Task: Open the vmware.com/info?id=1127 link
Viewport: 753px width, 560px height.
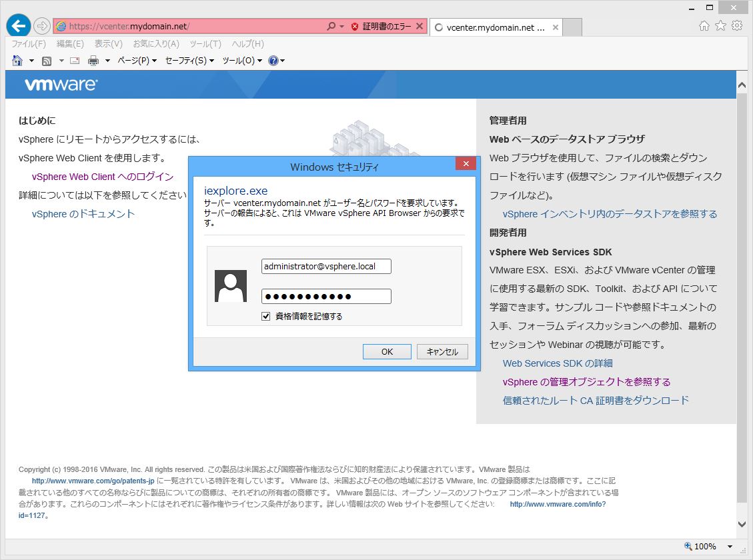Action: click(558, 505)
